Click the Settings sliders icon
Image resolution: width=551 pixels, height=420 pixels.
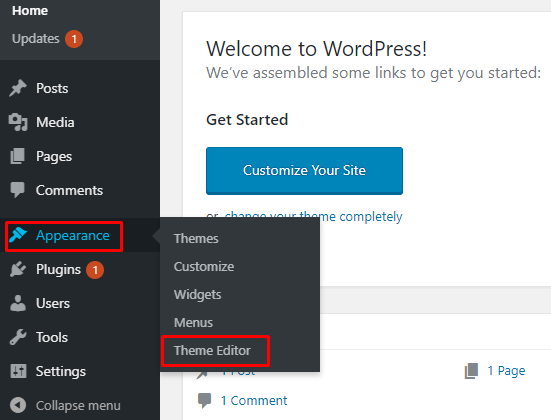(x=18, y=371)
